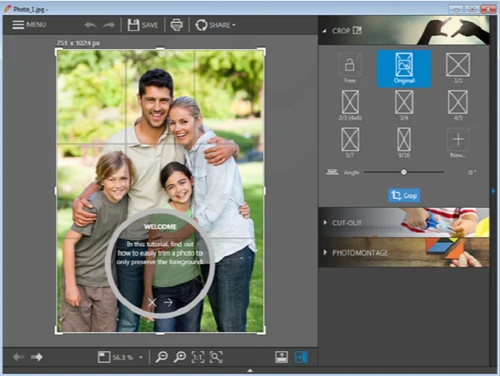Click the zoom out magnifier icon
This screenshot has height=376, width=500.
(162, 357)
